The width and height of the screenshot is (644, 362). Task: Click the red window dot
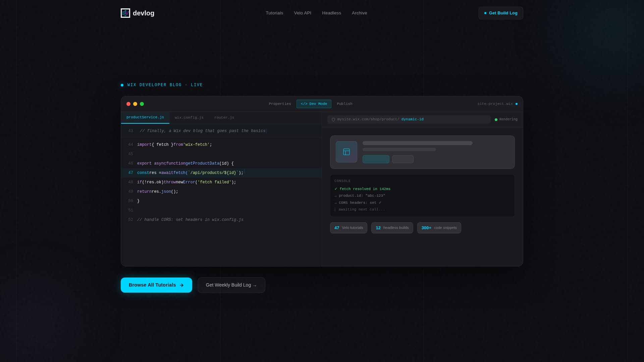128,104
